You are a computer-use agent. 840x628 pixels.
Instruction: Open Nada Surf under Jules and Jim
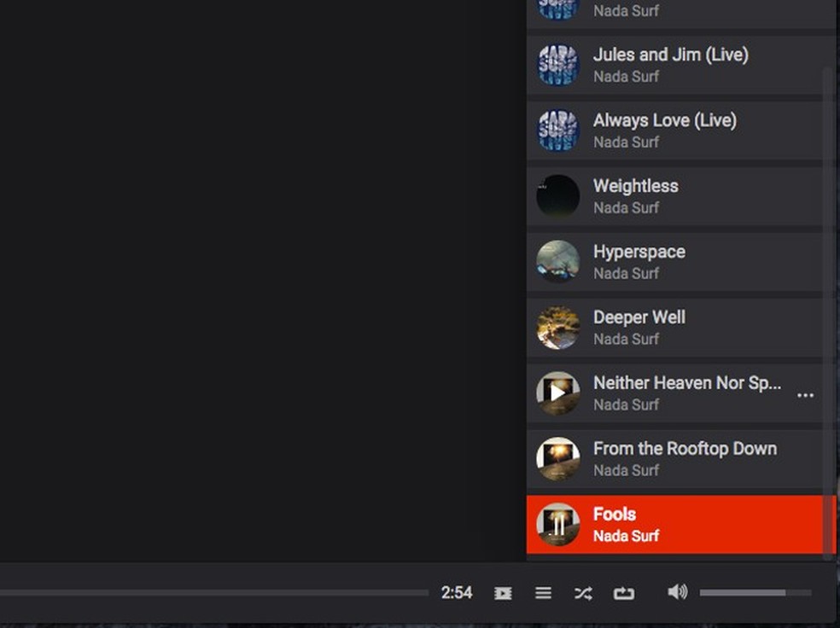626,77
